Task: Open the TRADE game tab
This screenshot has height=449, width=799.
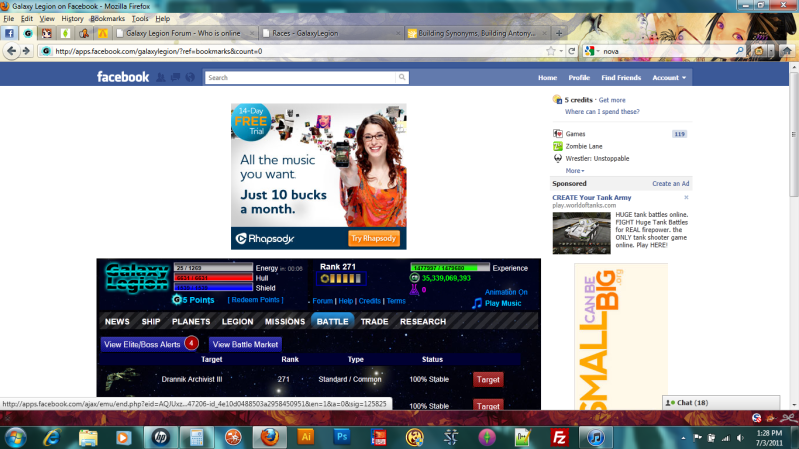Action: pyautogui.click(x=375, y=322)
